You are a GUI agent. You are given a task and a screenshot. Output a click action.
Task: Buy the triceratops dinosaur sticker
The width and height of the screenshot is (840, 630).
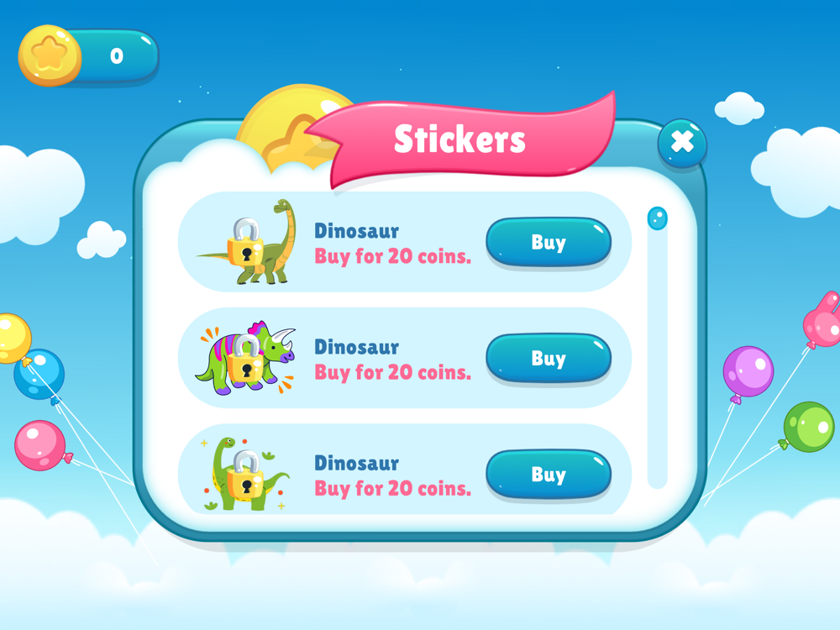coord(549,358)
